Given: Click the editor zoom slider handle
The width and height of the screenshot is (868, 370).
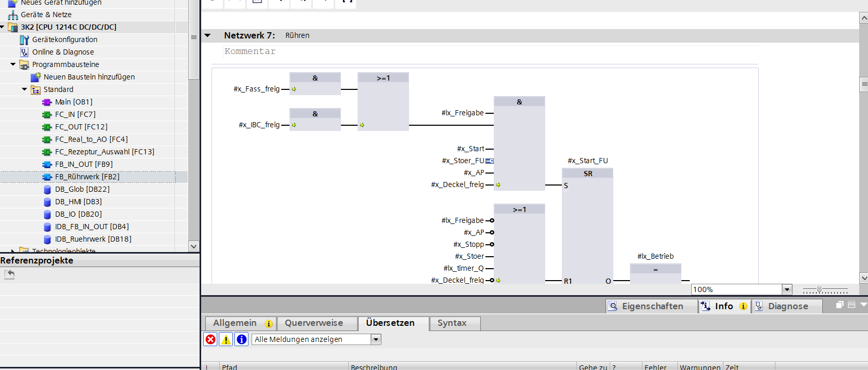Looking at the screenshot, I should tap(819, 289).
